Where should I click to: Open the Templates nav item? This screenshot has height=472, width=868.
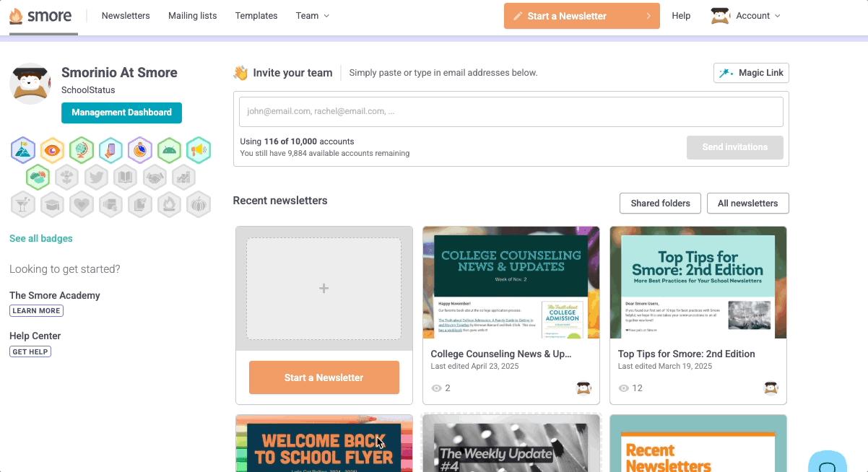click(256, 16)
